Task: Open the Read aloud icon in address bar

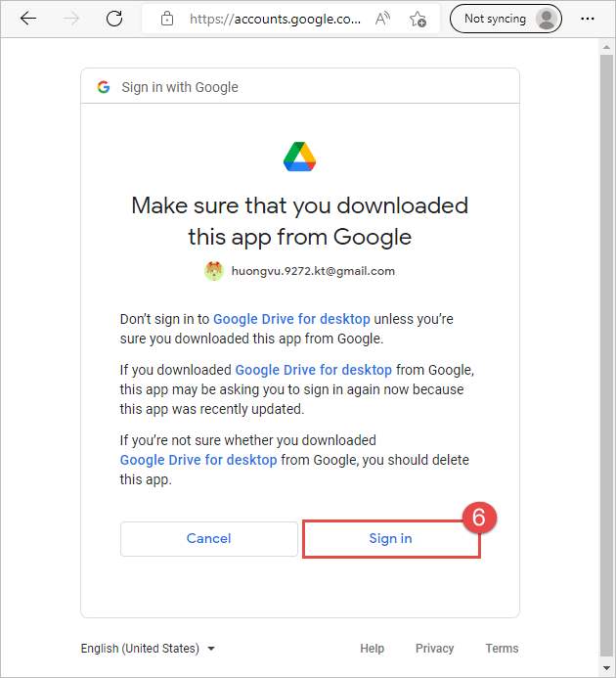Action: point(382,19)
